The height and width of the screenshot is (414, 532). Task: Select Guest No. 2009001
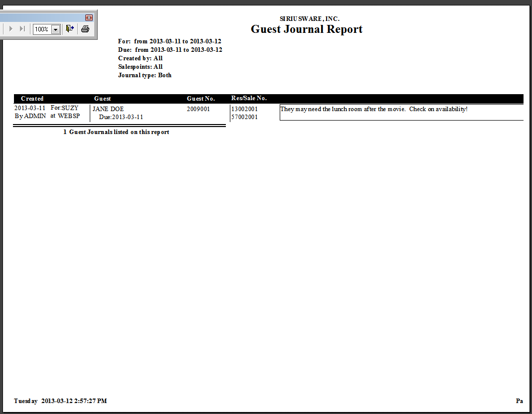click(197, 109)
